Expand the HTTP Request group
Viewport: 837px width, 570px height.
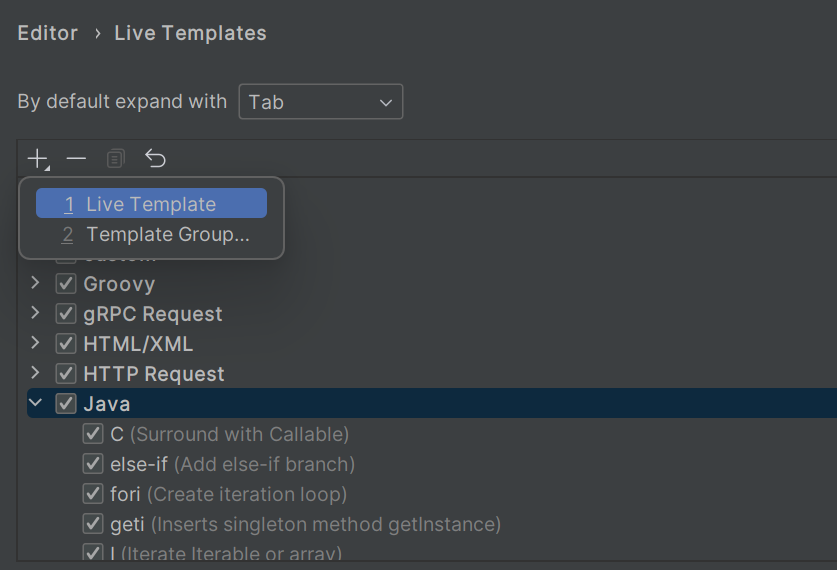tap(36, 374)
